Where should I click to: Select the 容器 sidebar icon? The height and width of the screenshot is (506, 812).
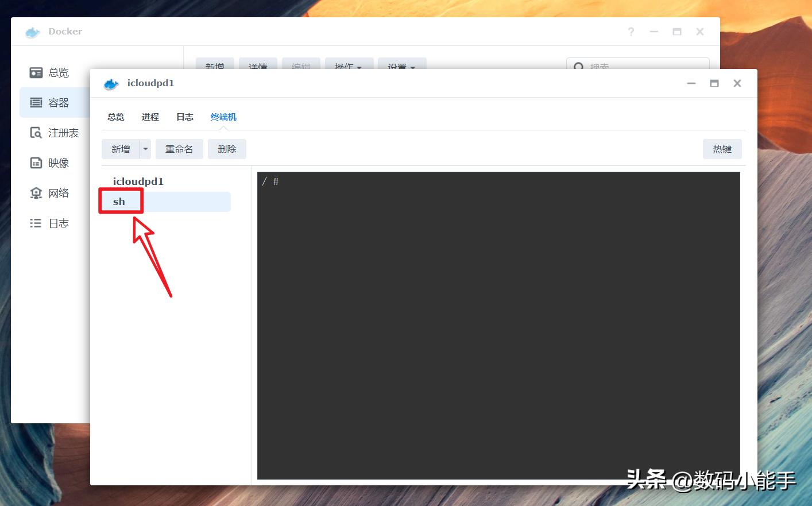[x=36, y=102]
